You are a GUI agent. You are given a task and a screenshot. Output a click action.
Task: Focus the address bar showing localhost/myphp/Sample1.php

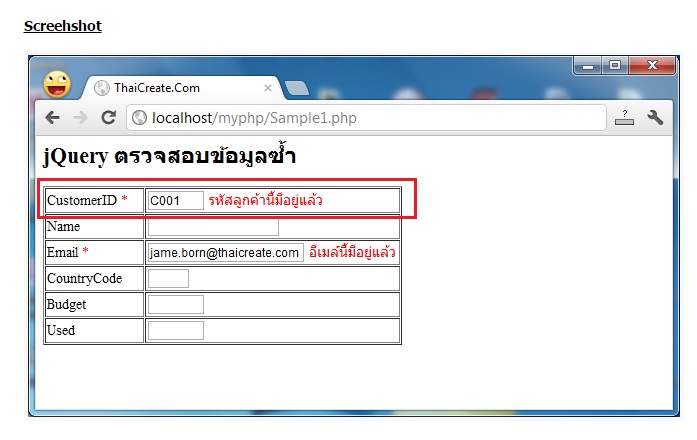pyautogui.click(x=366, y=118)
